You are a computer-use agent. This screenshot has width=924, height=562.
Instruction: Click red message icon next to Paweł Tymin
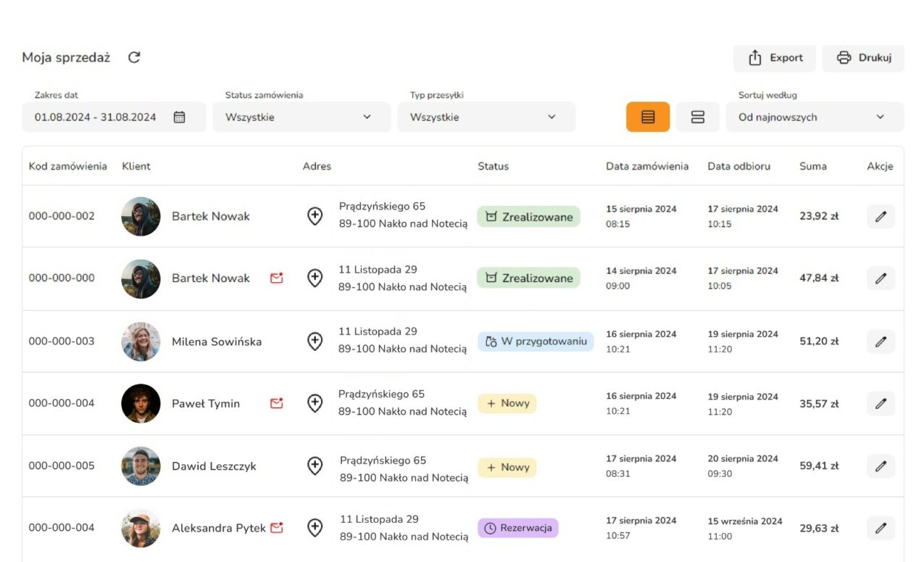[276, 403]
